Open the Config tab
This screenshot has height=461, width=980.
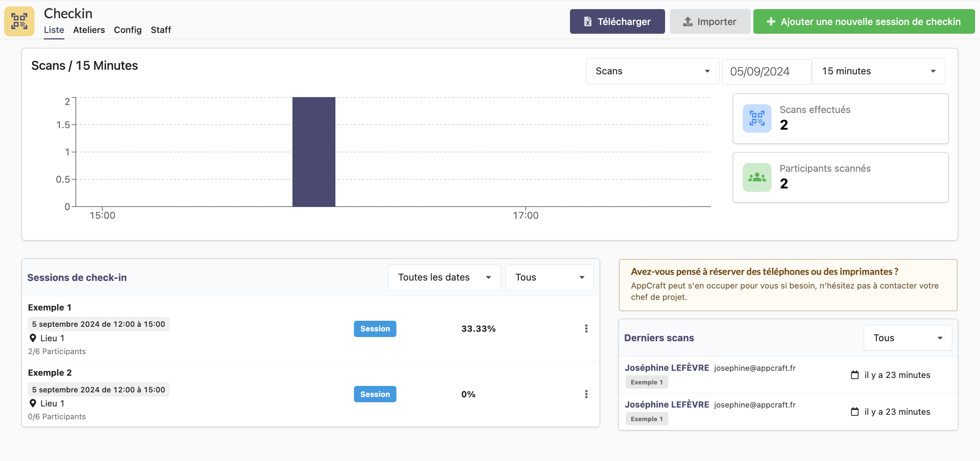coord(127,30)
